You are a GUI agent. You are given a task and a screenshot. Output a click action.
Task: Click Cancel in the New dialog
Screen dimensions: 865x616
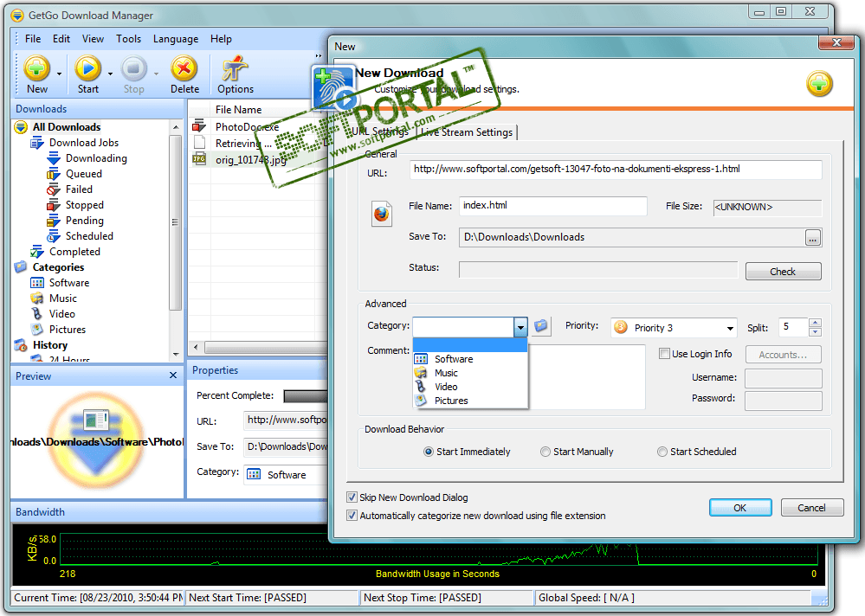(811, 508)
